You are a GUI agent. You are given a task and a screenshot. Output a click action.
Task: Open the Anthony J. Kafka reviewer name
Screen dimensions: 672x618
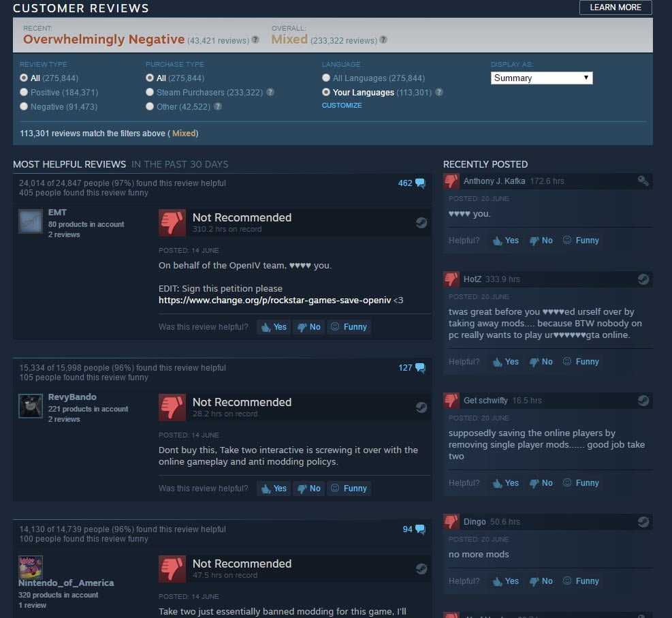pos(494,181)
